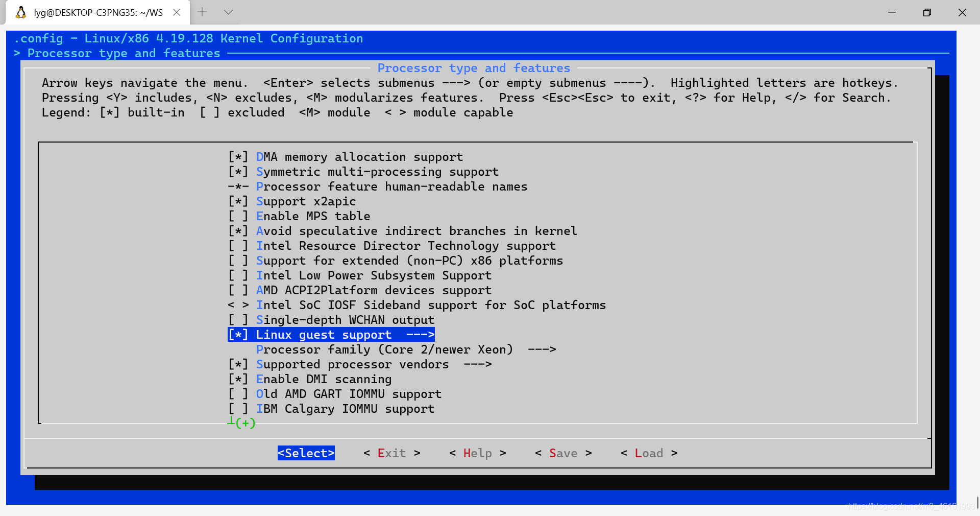Click the green (+) more-items indicator
The image size is (980, 516).
pyautogui.click(x=245, y=423)
